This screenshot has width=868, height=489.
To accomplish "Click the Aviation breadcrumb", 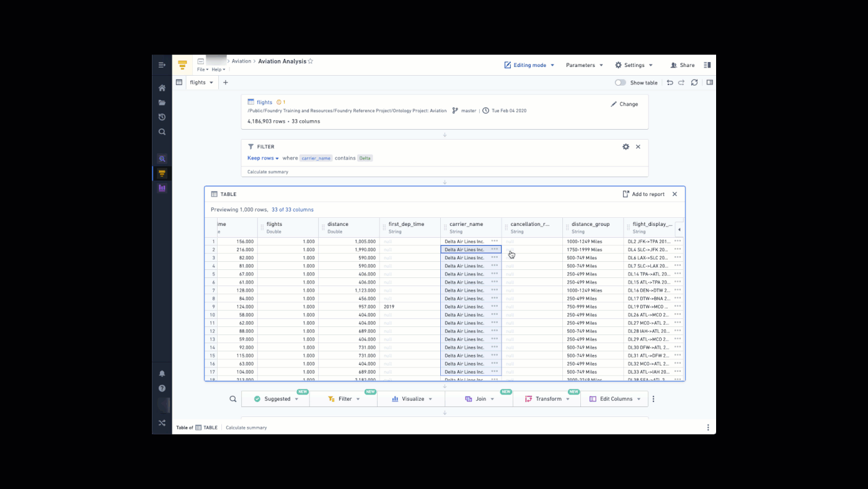I will [x=242, y=61].
